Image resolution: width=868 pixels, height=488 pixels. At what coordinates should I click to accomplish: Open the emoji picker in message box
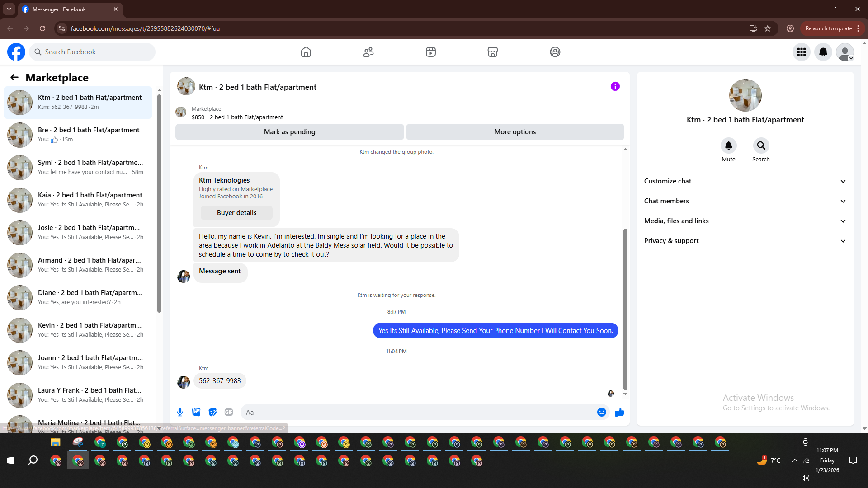point(601,412)
